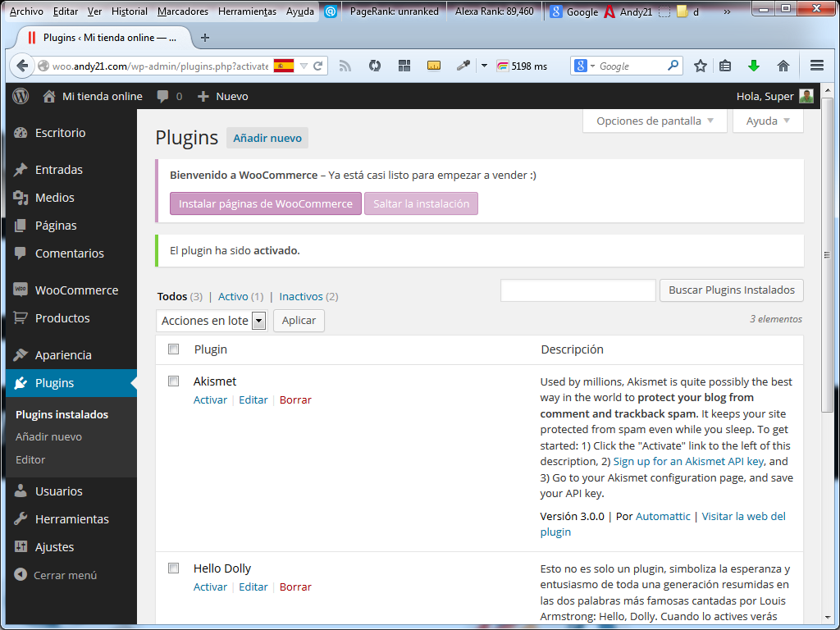Open Medios media icon
Screen dimensions: 840x630
[21, 198]
